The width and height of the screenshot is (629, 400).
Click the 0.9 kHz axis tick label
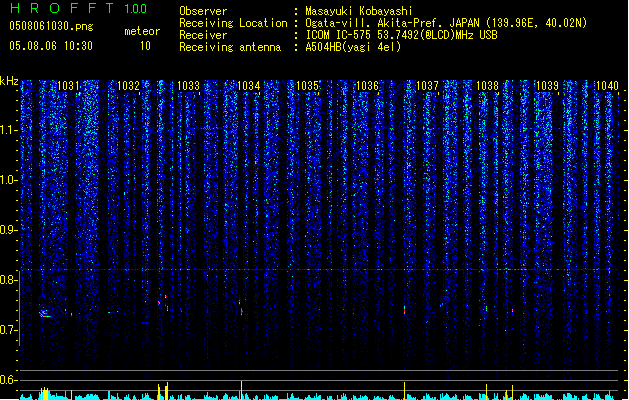coord(9,230)
